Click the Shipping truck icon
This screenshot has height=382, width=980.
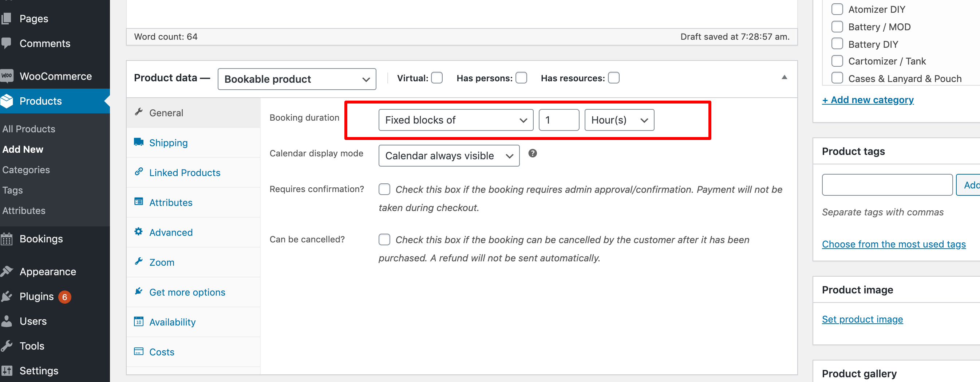(139, 142)
